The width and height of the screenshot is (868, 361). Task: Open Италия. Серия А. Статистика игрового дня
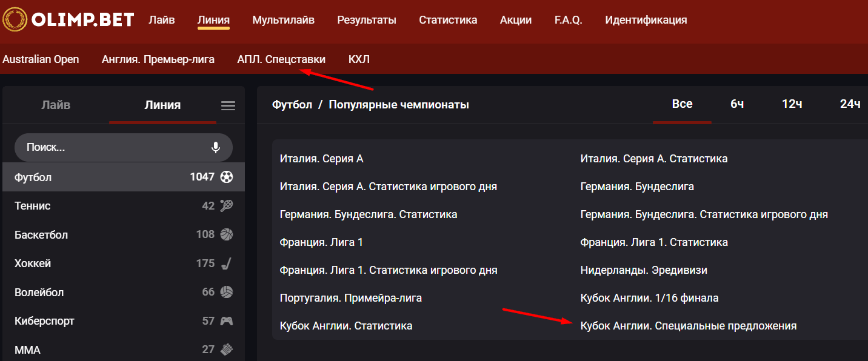(x=389, y=187)
